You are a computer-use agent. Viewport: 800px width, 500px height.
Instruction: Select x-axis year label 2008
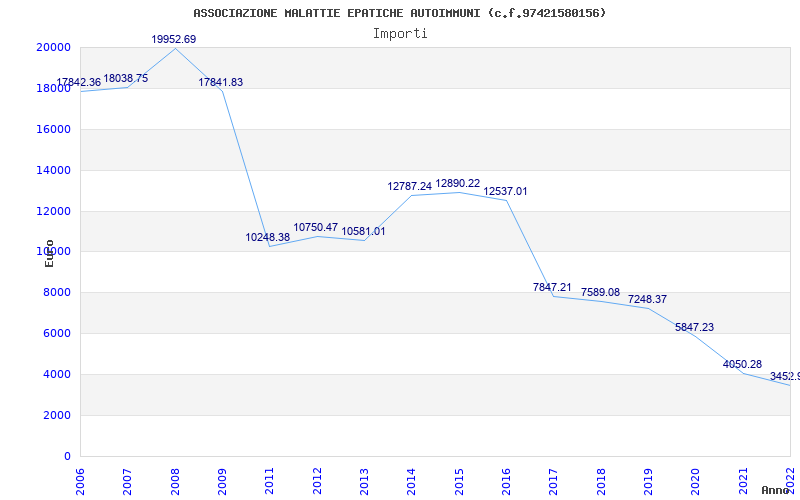point(175,481)
